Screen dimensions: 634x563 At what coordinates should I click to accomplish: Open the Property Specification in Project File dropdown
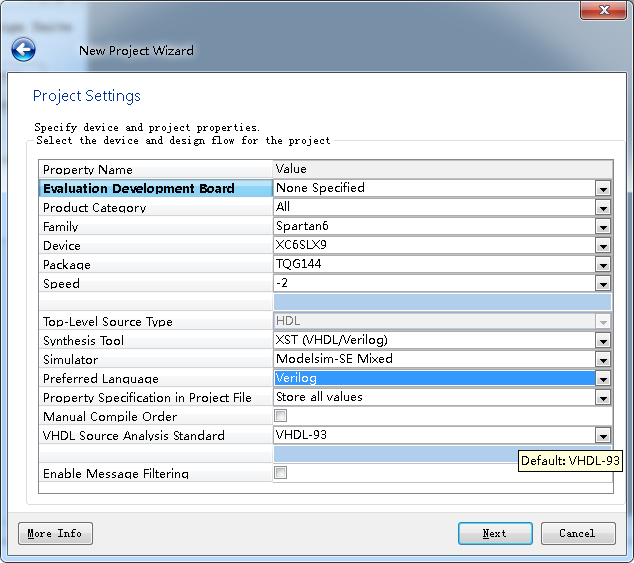(x=603, y=398)
